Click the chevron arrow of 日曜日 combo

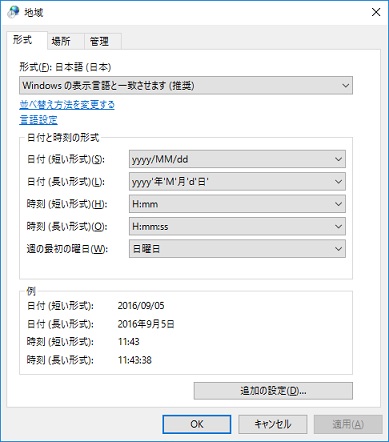[338, 249]
